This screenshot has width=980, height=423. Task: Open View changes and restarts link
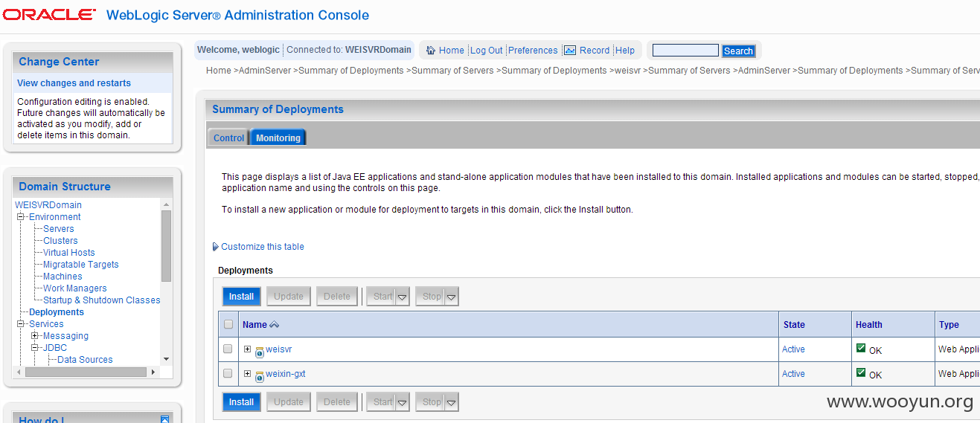pos(74,83)
